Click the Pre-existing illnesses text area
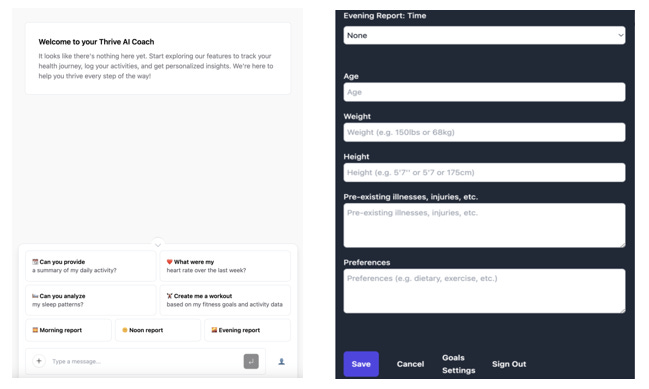 484,226
